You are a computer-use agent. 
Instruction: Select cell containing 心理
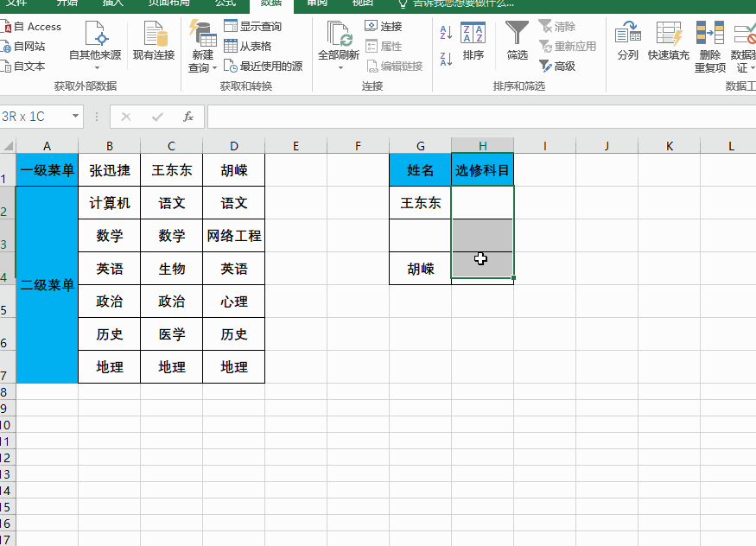tap(234, 302)
